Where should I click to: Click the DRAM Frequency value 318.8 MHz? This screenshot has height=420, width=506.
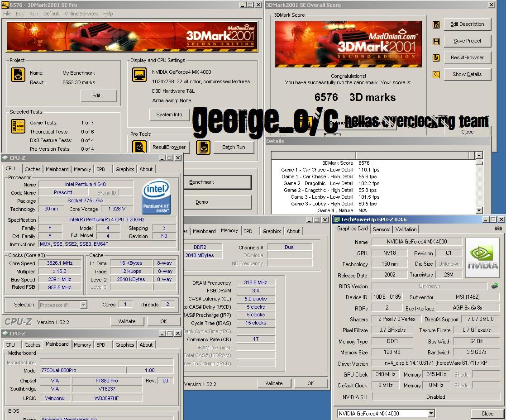tap(256, 282)
